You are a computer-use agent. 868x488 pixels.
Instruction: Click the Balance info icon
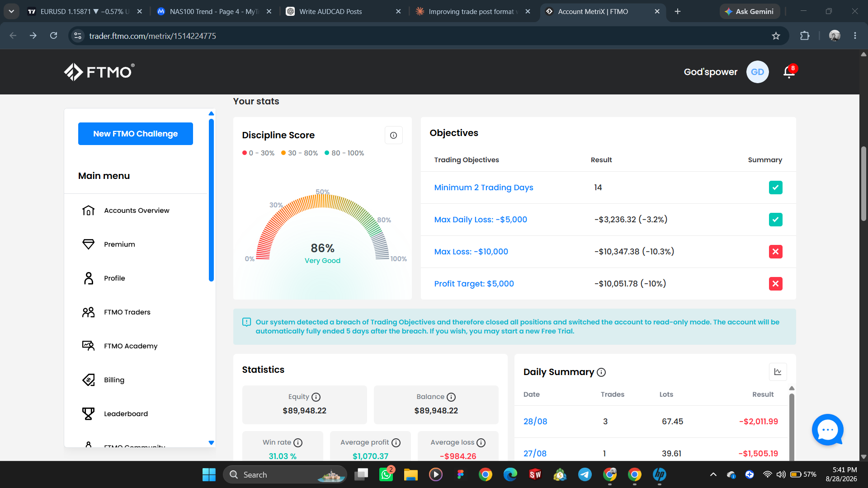tap(451, 397)
